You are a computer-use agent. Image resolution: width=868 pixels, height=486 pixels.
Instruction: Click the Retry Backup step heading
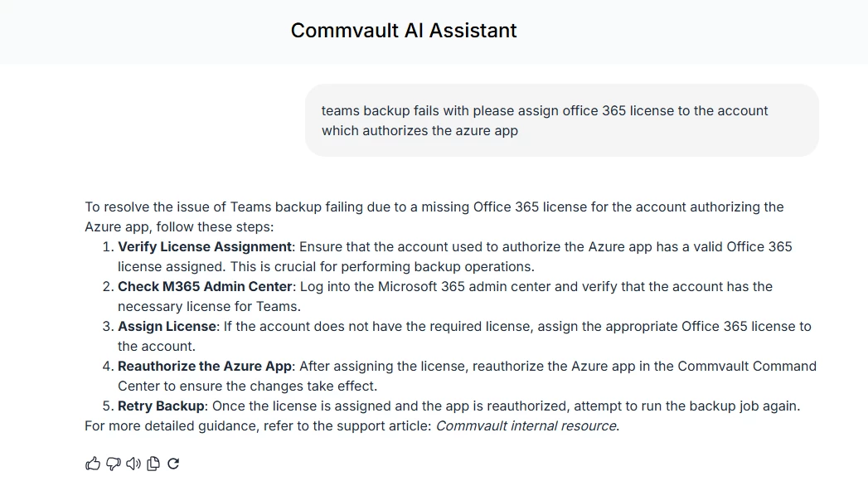click(161, 406)
